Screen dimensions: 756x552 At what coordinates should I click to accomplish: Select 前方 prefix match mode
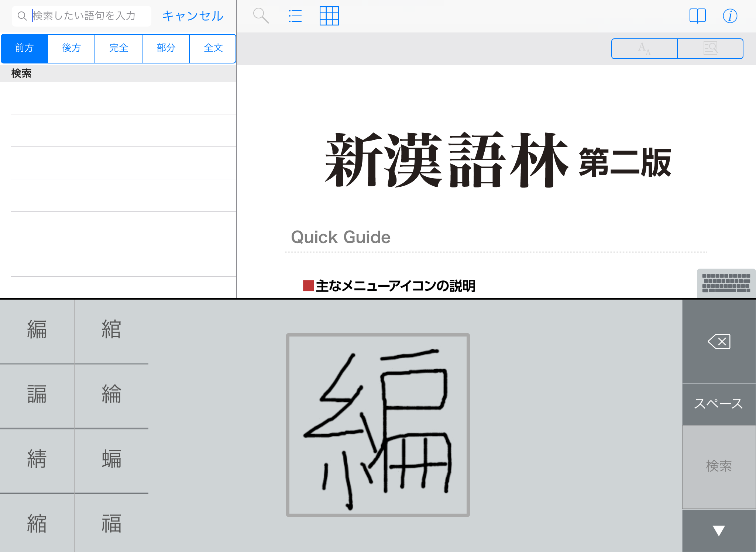[x=24, y=48]
